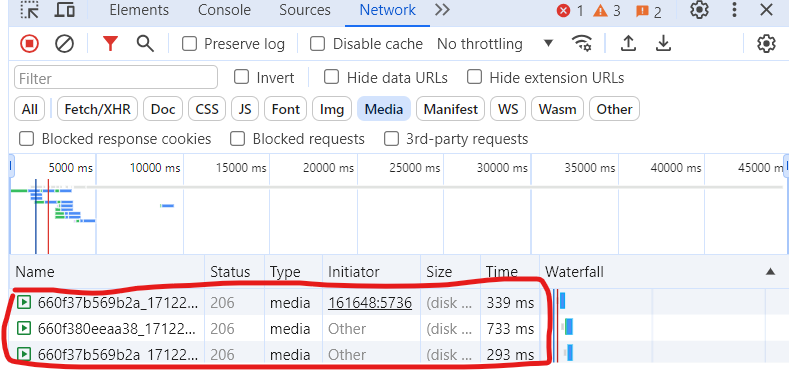789x370 pixels.
Task: Select the Network tab
Action: [x=387, y=10]
